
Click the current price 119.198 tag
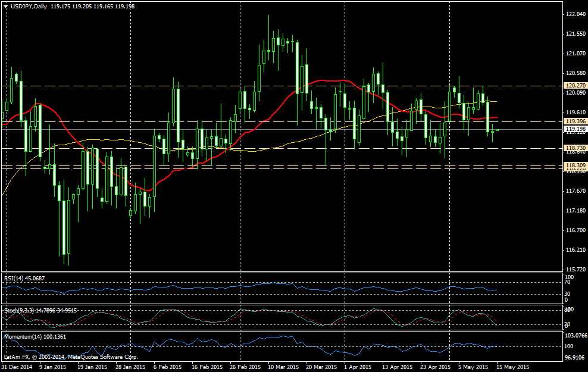(574, 129)
